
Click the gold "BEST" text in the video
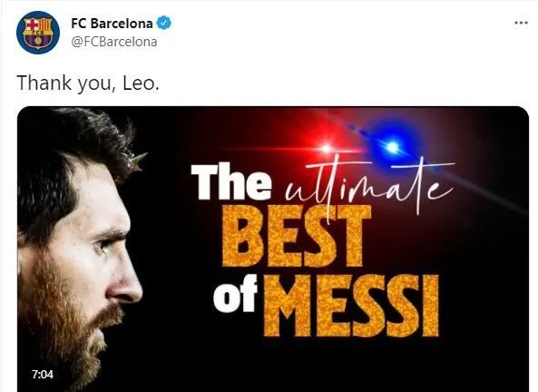pyautogui.click(x=297, y=236)
